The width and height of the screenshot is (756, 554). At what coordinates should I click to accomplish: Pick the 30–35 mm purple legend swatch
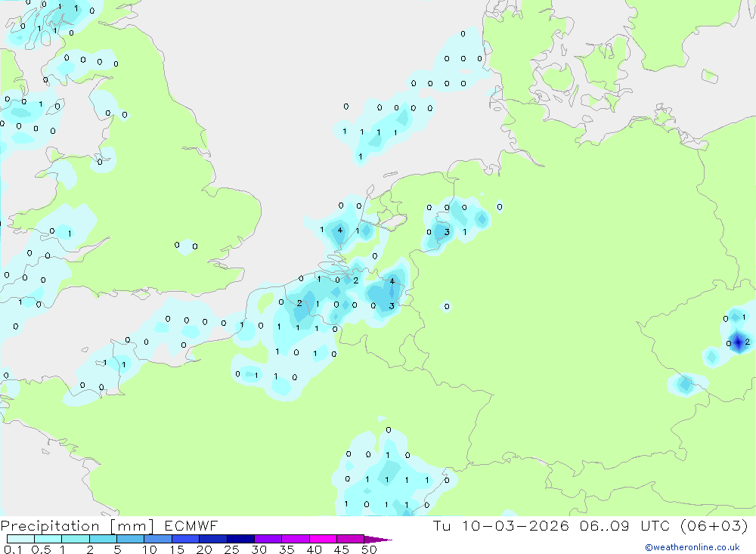point(268,539)
